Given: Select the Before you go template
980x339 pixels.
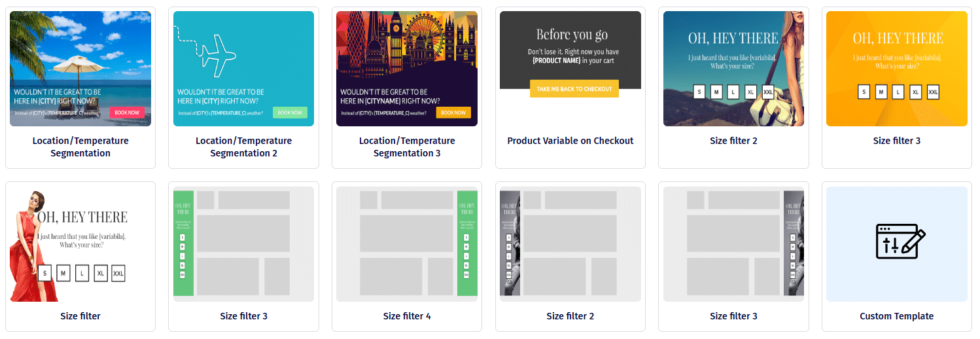Looking at the screenshot, I should [x=570, y=69].
